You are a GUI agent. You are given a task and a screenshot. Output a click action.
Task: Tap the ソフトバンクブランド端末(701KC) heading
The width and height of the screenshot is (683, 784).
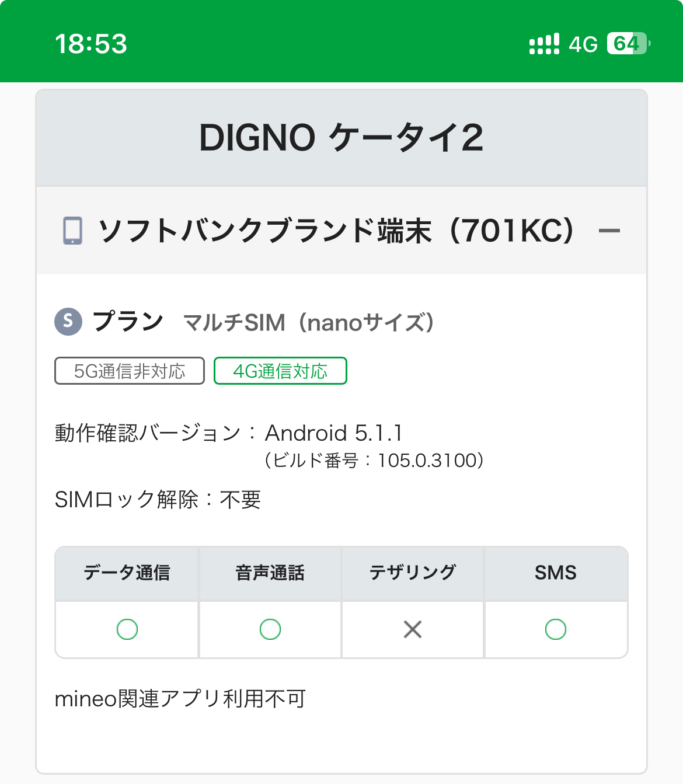[x=336, y=231]
